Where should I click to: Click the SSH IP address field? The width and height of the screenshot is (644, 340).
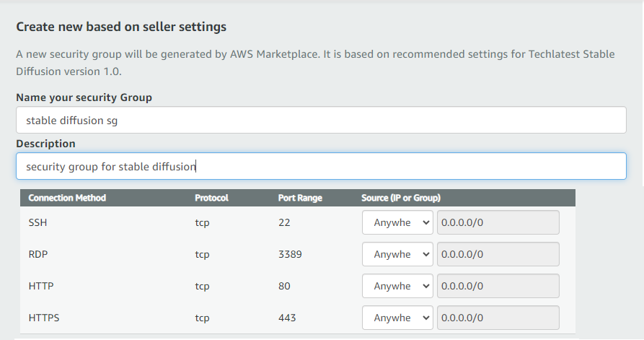coord(498,222)
